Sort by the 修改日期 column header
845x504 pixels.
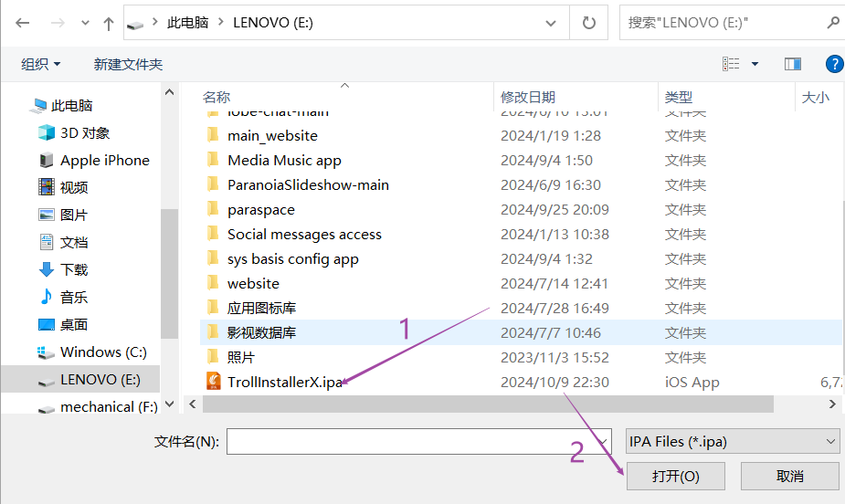tap(528, 97)
